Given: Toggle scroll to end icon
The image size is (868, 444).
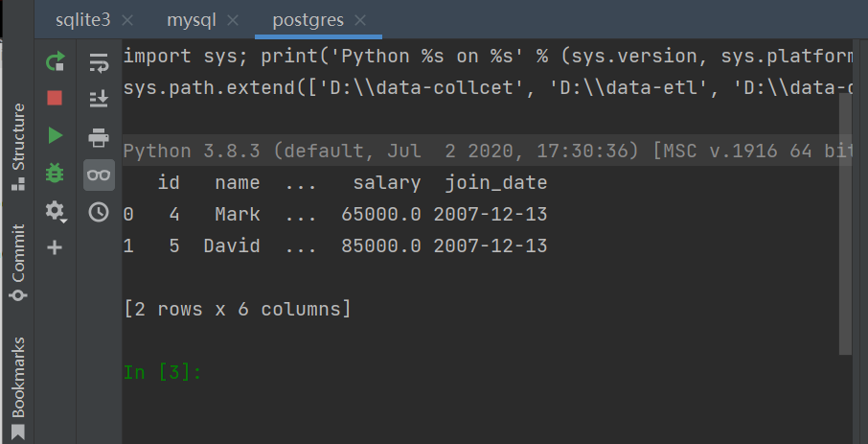Looking at the screenshot, I should (99, 99).
